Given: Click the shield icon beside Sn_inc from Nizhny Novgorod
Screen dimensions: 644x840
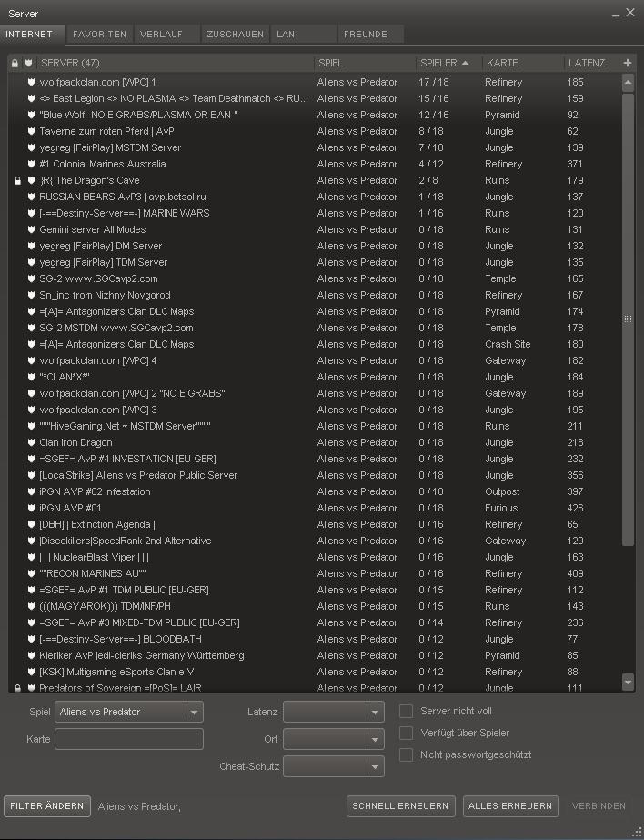Looking at the screenshot, I should (x=31, y=295).
